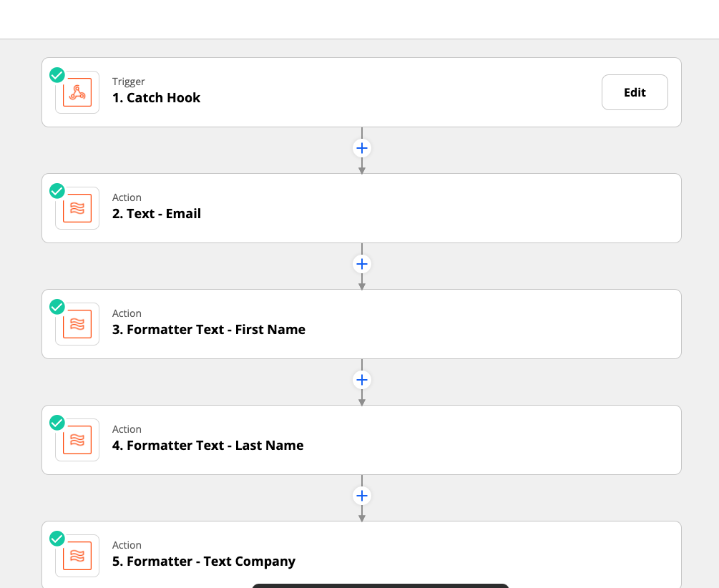Click Formatter icon on Text Company step
This screenshot has width=719, height=588.
click(77, 556)
